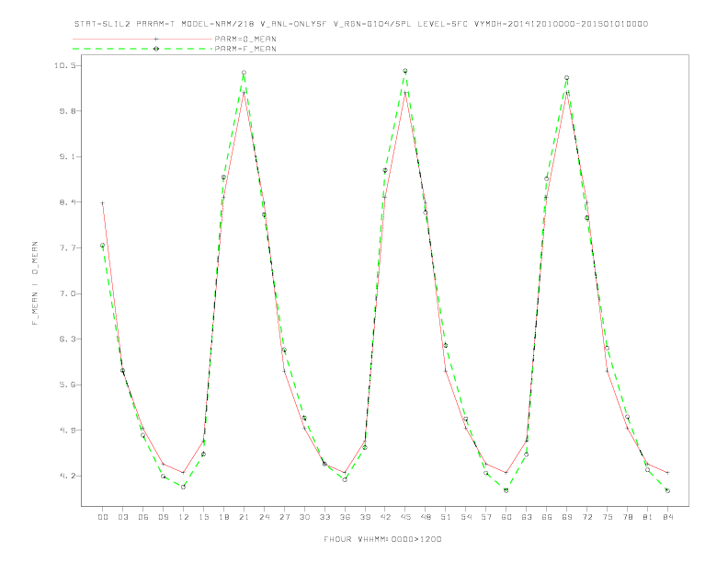Click the O_MEAN plus marker at hour 84
Image resolution: width=728 pixels, height=563 pixels.
pyautogui.click(x=667, y=473)
